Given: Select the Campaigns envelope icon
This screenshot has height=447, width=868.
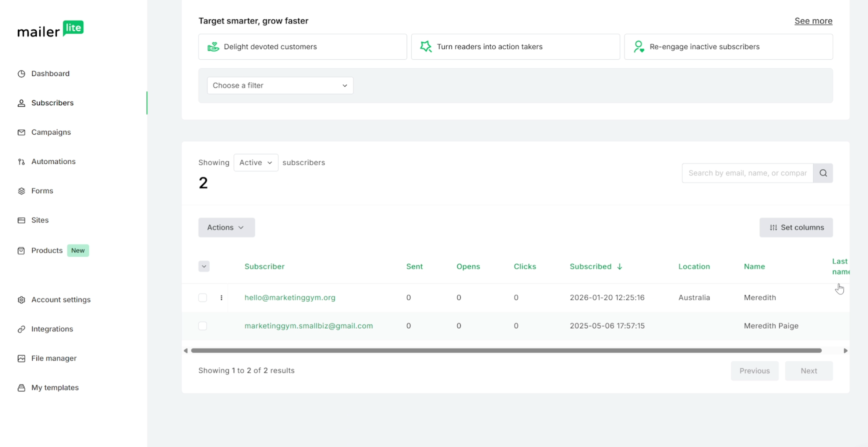Looking at the screenshot, I should pyautogui.click(x=21, y=132).
